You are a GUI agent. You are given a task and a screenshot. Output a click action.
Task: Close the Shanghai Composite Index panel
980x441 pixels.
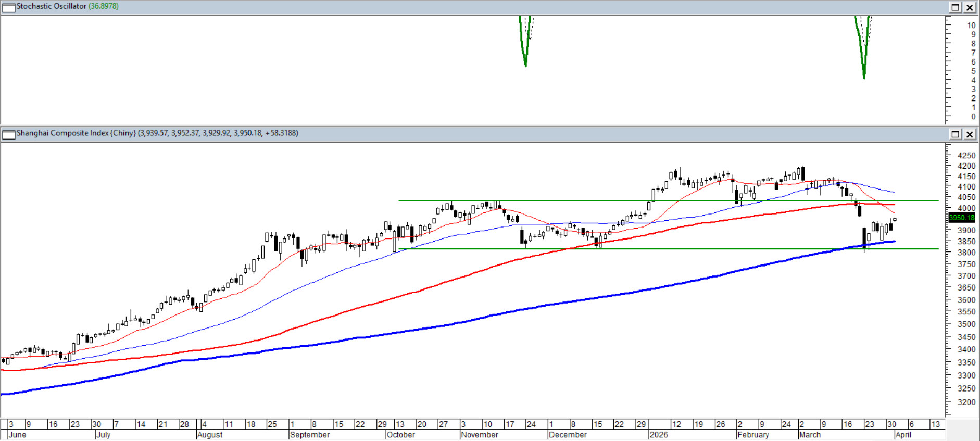tap(970, 134)
